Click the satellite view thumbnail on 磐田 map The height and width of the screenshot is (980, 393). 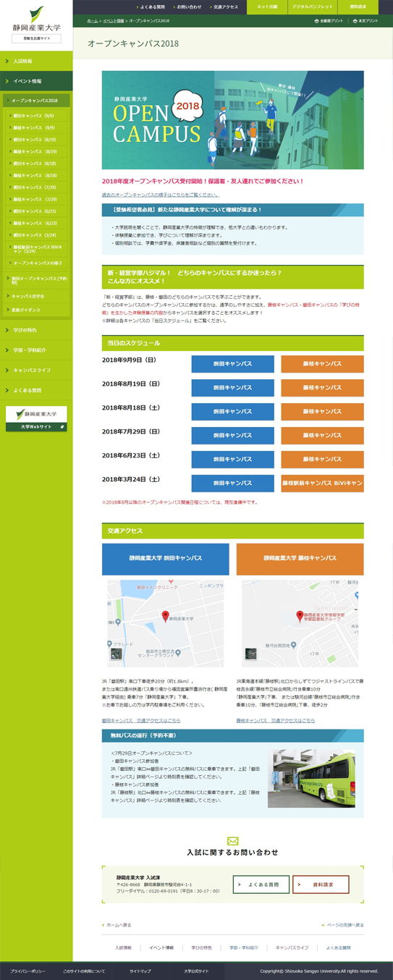pos(116,654)
